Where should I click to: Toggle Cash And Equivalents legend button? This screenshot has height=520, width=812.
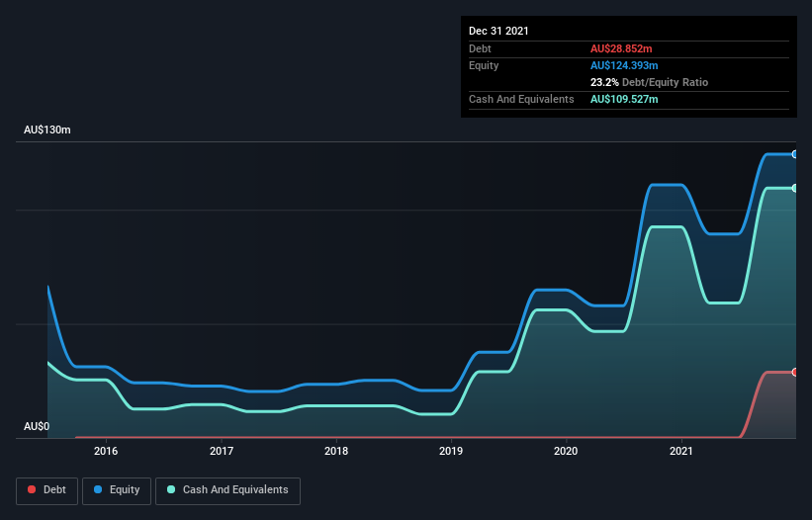(227, 490)
